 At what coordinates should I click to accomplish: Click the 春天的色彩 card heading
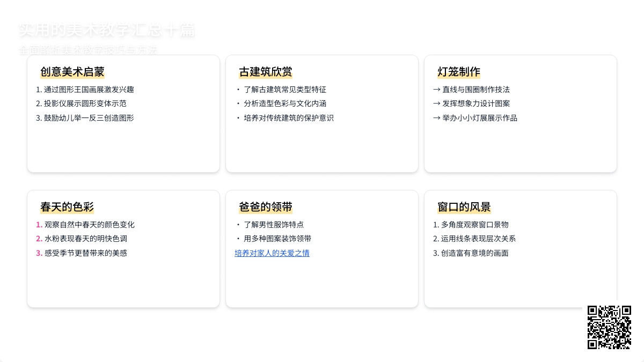click(67, 207)
